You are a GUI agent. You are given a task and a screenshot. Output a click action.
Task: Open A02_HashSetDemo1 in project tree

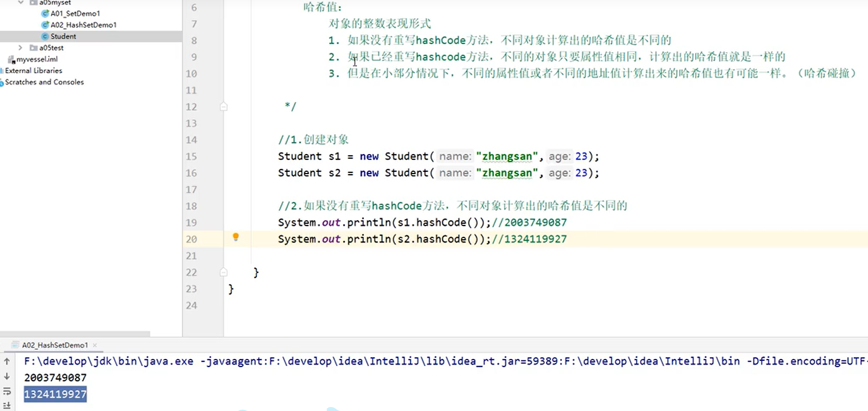pyautogui.click(x=83, y=25)
